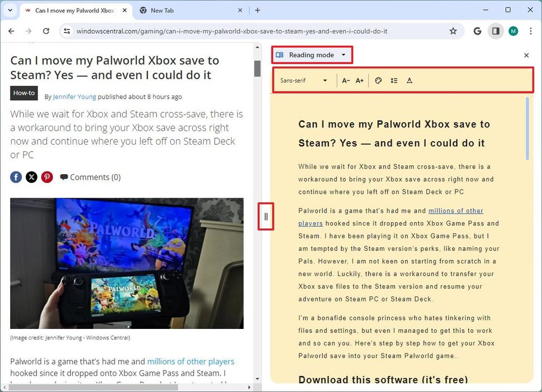Image resolution: width=542 pixels, height=392 pixels.
Task: Share the article on Facebook
Action: pos(16,177)
